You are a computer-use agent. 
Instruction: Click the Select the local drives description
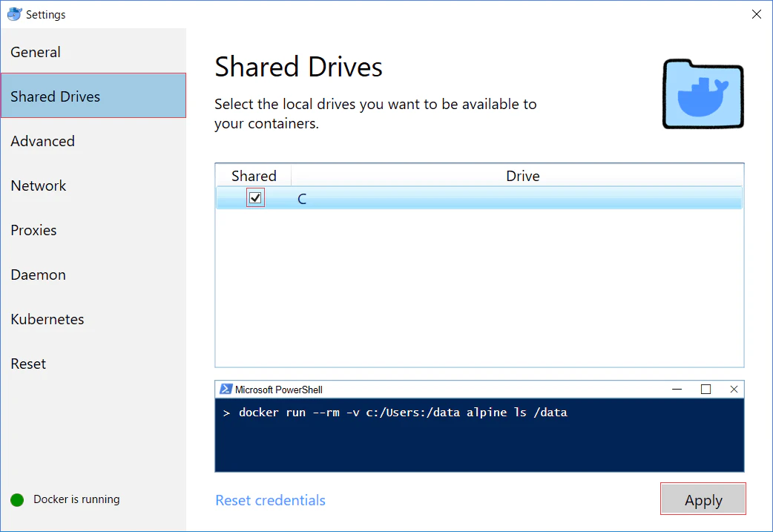(x=375, y=114)
